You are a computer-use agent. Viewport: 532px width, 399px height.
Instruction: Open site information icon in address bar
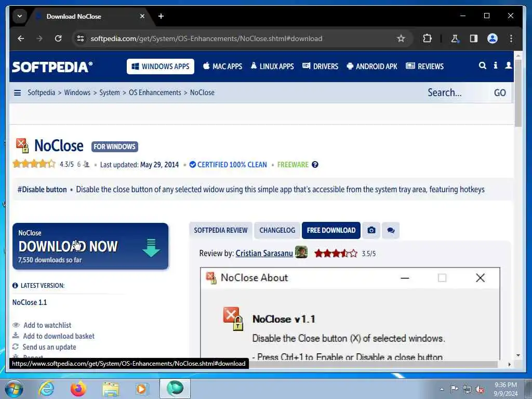(x=81, y=38)
